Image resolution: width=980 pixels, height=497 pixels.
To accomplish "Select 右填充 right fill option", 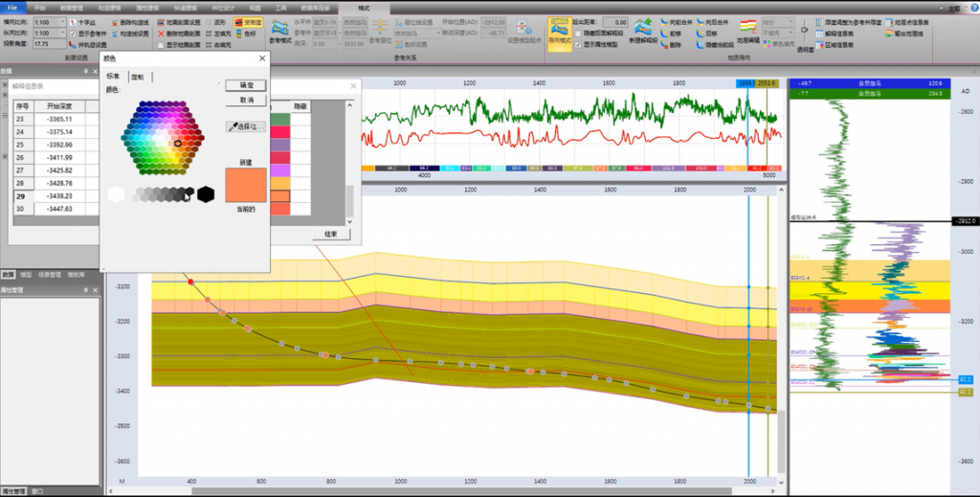I will click(218, 45).
